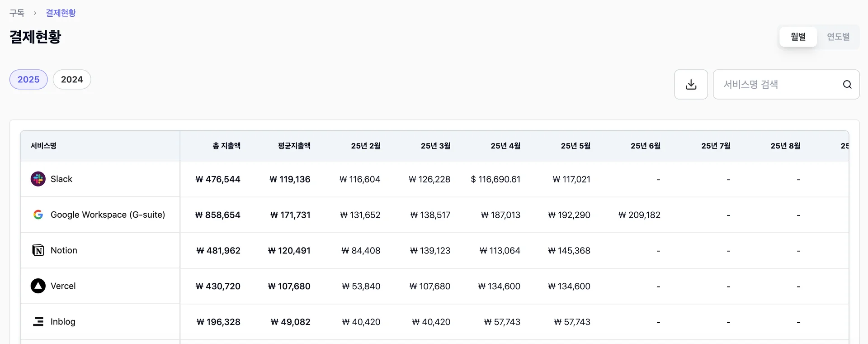Click the Inblog logo icon
The width and height of the screenshot is (868, 344).
pyautogui.click(x=38, y=321)
